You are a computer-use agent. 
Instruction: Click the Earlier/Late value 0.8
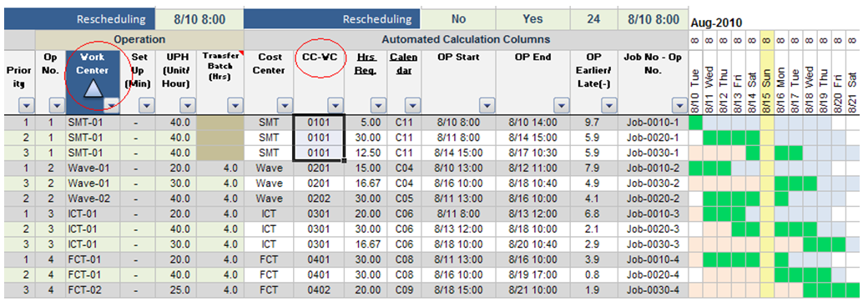pyautogui.click(x=593, y=275)
